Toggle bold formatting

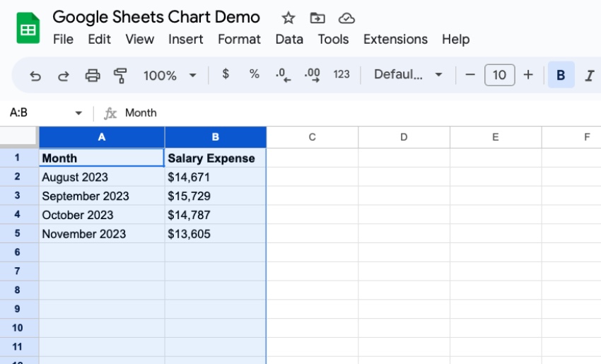pyautogui.click(x=561, y=75)
